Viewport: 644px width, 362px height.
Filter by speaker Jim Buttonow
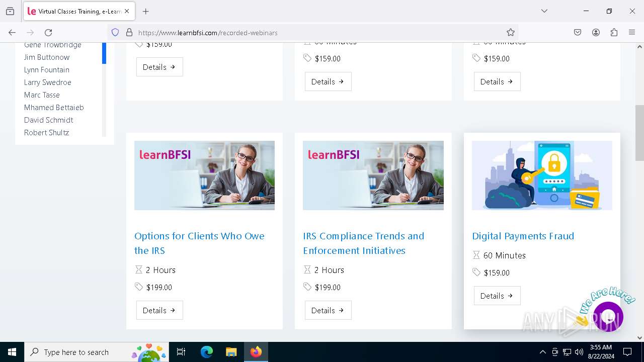click(47, 57)
